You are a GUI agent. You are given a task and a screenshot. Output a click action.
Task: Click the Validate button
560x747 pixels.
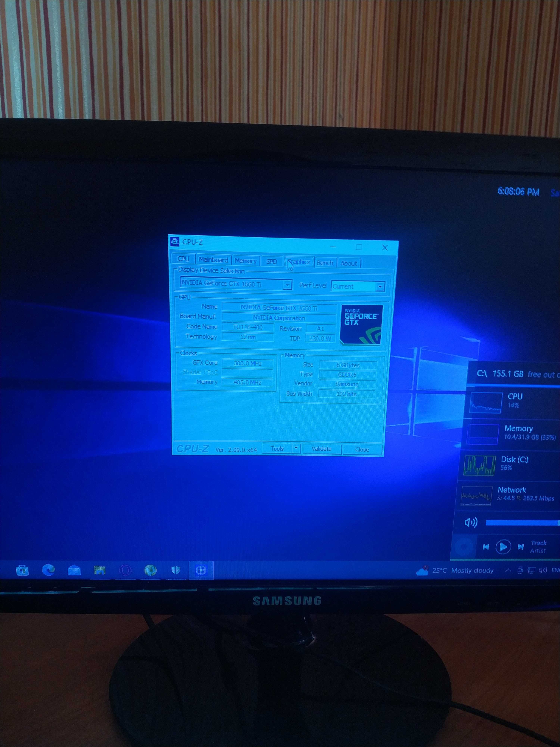coord(322,449)
